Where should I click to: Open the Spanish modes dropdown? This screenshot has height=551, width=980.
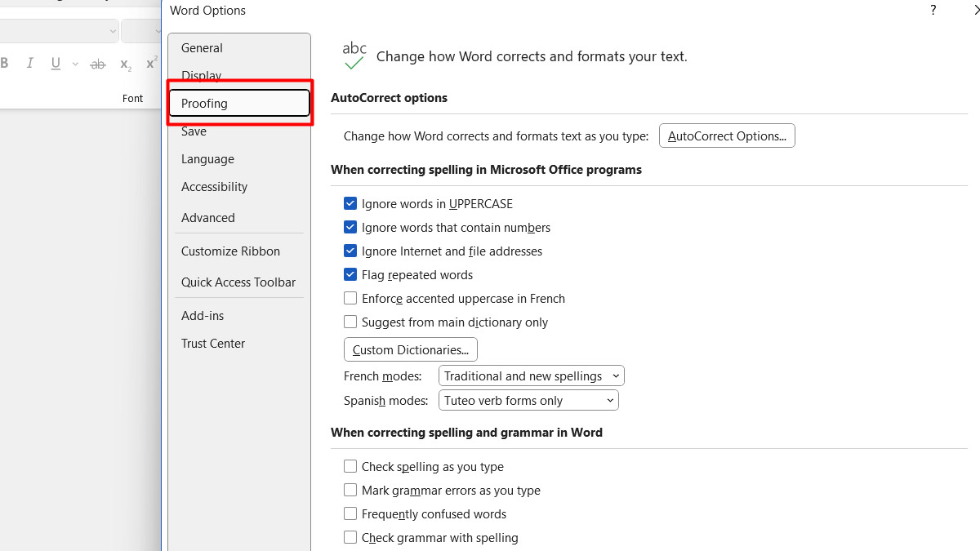(528, 401)
